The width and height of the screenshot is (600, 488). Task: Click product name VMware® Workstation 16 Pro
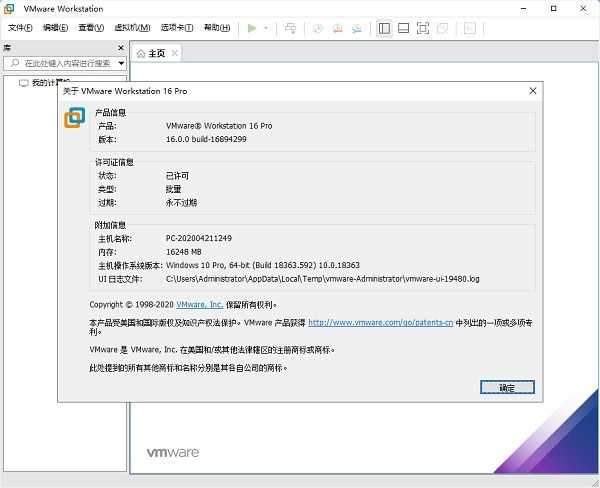pos(219,126)
